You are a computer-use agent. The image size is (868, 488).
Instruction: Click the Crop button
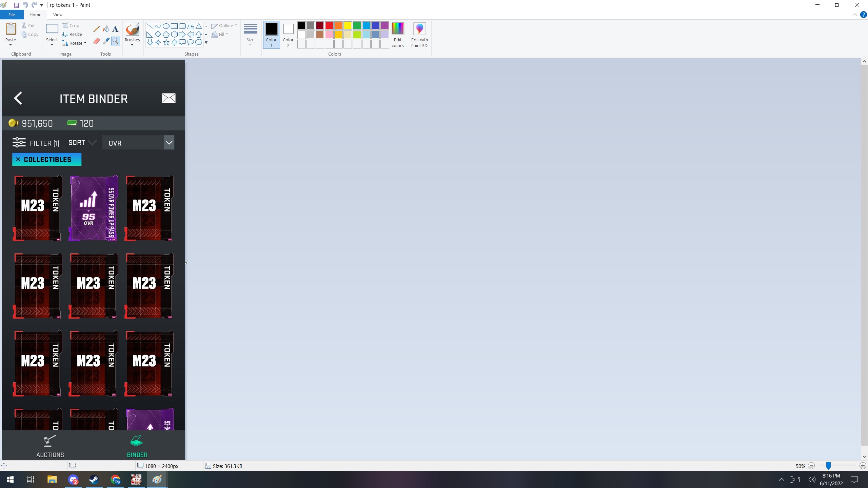pos(71,26)
